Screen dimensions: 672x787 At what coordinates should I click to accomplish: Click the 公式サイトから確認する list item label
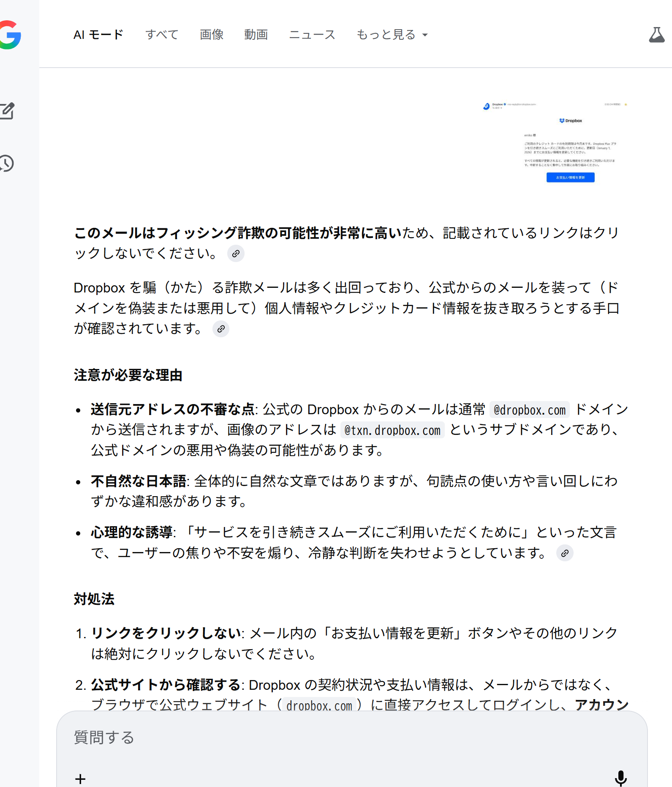pyautogui.click(x=166, y=685)
